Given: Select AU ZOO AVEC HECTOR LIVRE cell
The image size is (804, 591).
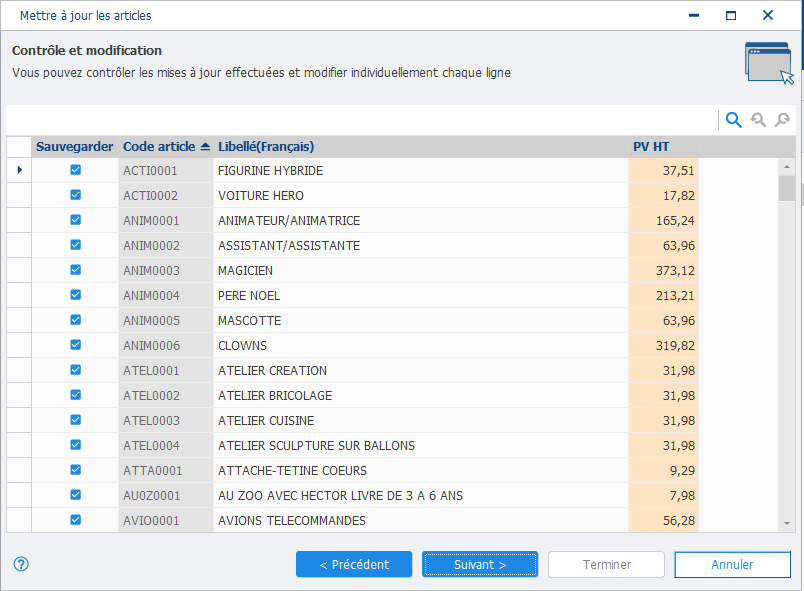Looking at the screenshot, I should pos(421,495).
